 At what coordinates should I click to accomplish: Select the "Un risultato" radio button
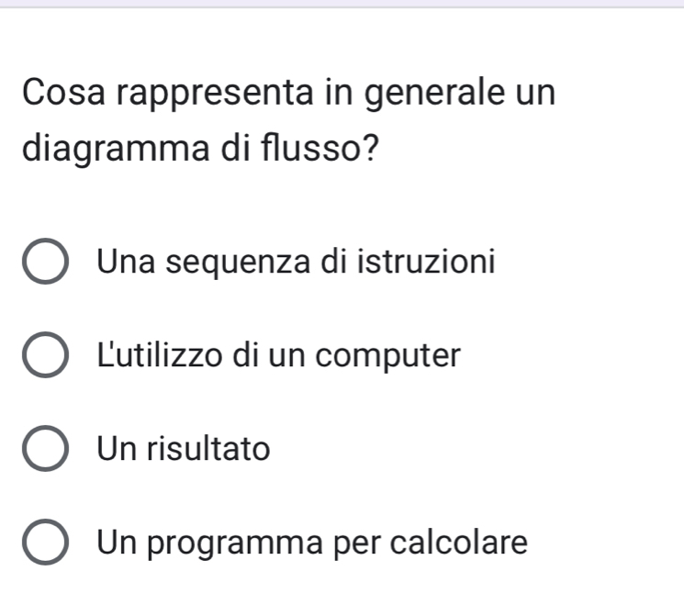click(x=44, y=451)
